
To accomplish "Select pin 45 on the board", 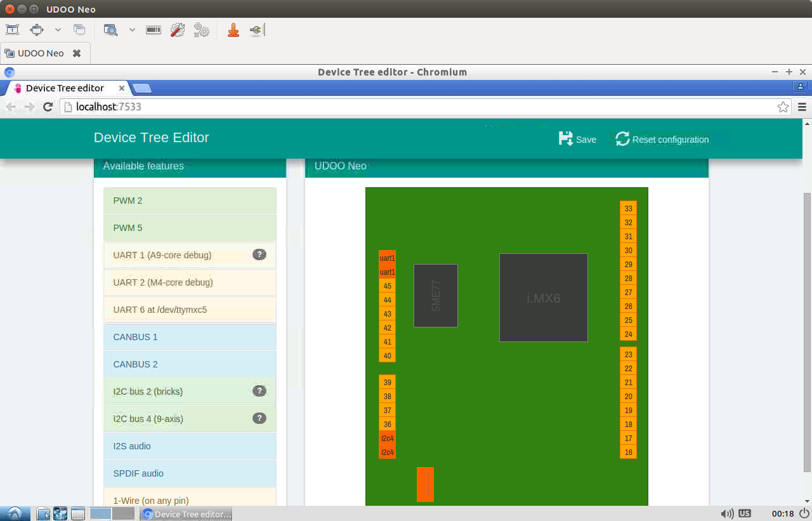I will tap(387, 286).
